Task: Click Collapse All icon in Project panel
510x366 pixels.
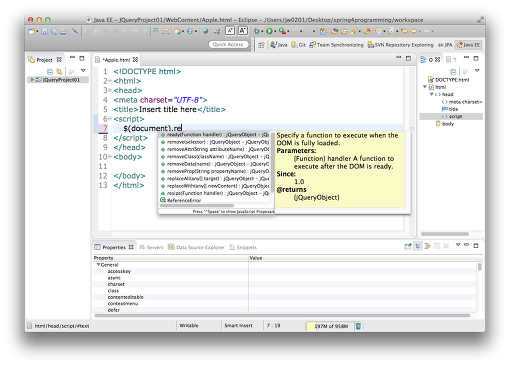Action: click(x=50, y=71)
